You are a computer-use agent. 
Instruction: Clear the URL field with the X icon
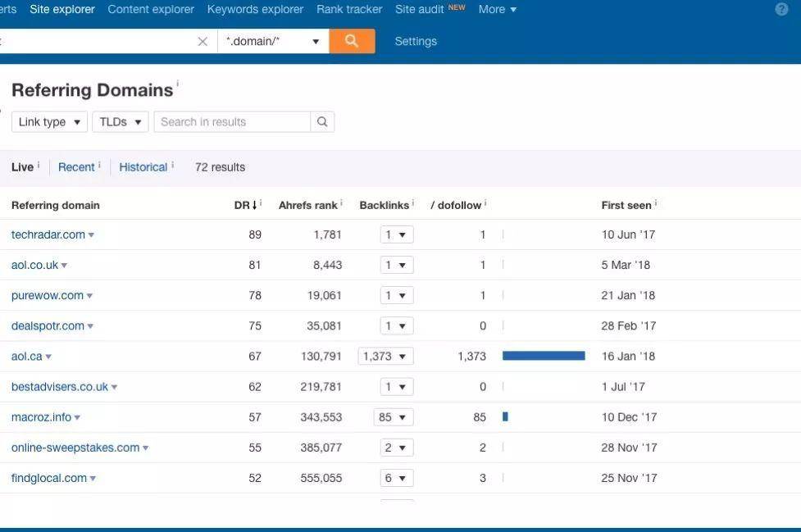pos(203,41)
